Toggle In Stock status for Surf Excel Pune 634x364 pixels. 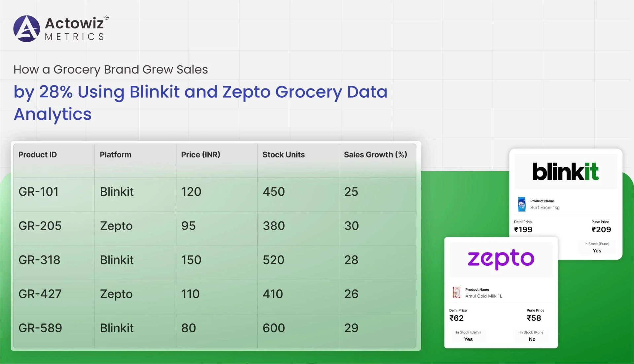click(x=596, y=248)
